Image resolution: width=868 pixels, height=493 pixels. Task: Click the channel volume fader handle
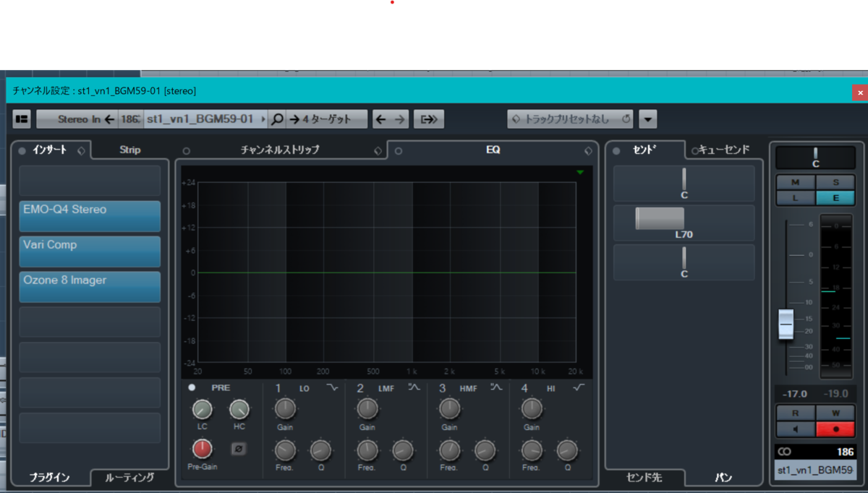click(x=786, y=324)
